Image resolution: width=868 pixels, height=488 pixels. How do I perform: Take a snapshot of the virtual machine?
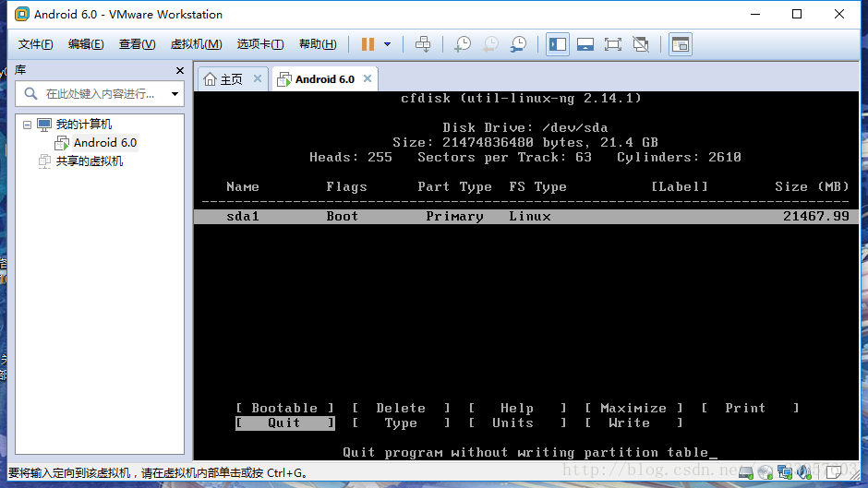[463, 44]
